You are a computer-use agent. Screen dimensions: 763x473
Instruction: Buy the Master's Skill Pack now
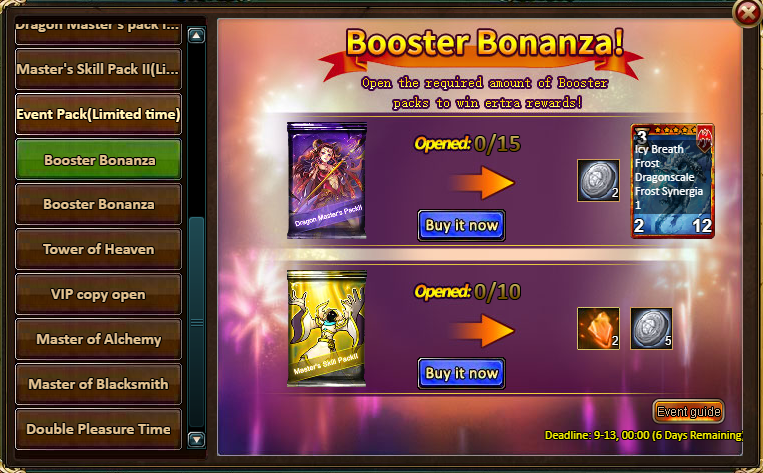[461, 373]
